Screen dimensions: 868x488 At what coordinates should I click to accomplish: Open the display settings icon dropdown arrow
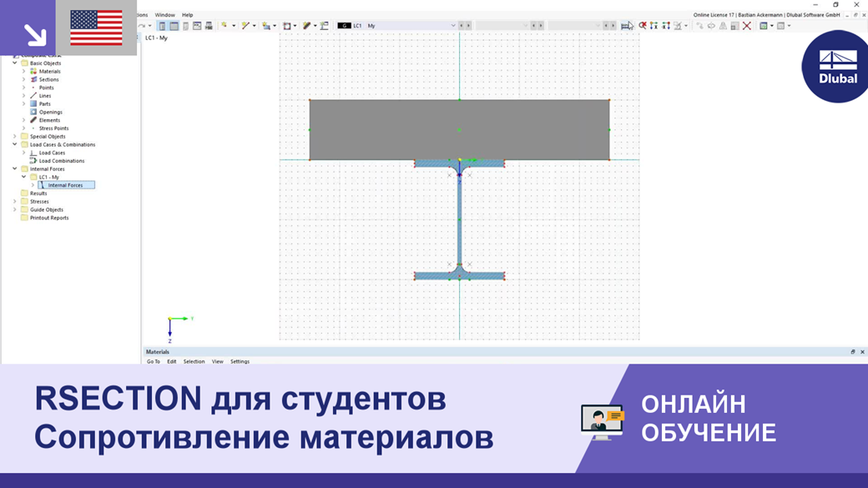772,26
